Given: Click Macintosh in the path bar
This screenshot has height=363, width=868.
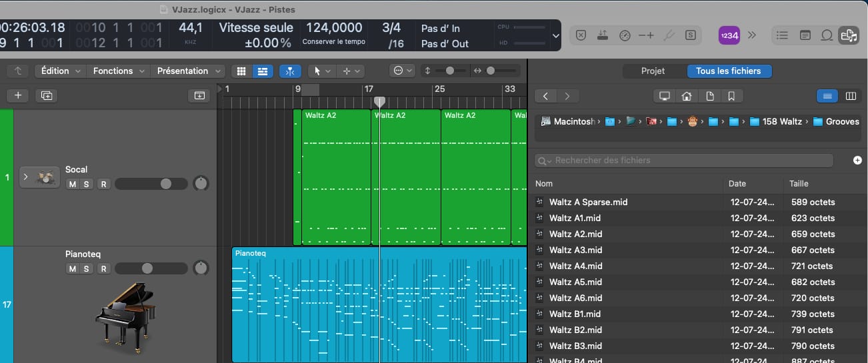Looking at the screenshot, I should coord(567,122).
